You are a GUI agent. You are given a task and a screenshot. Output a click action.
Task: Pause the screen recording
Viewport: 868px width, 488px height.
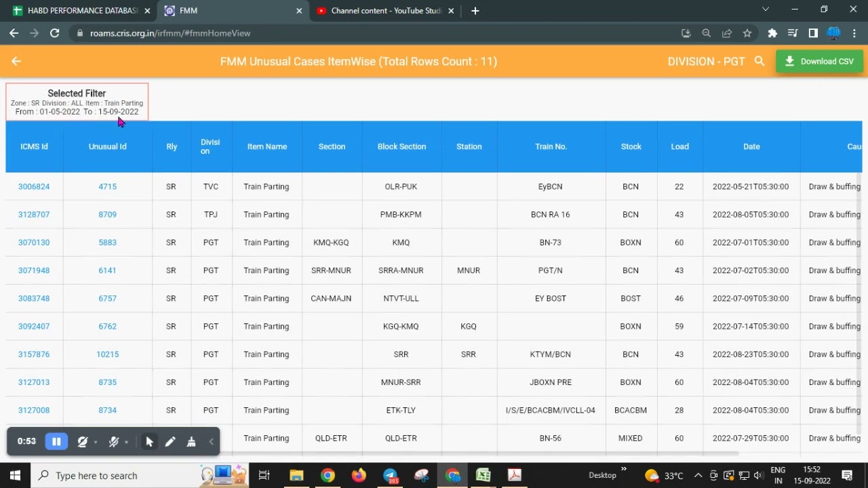(x=56, y=442)
